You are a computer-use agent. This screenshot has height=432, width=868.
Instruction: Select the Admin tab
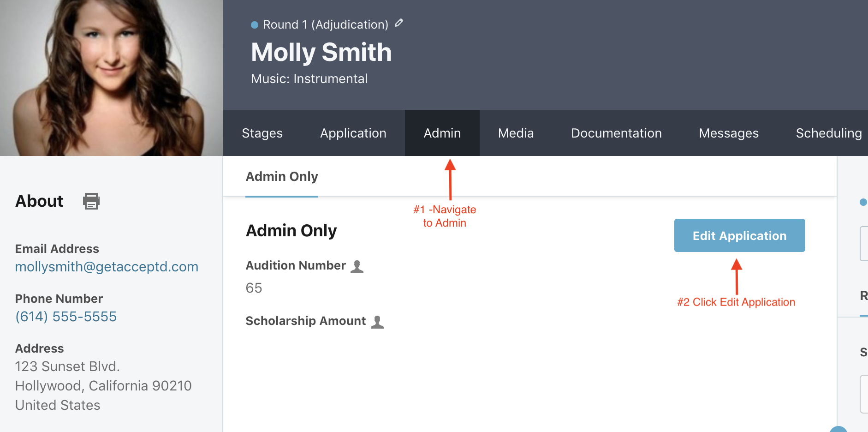(442, 133)
